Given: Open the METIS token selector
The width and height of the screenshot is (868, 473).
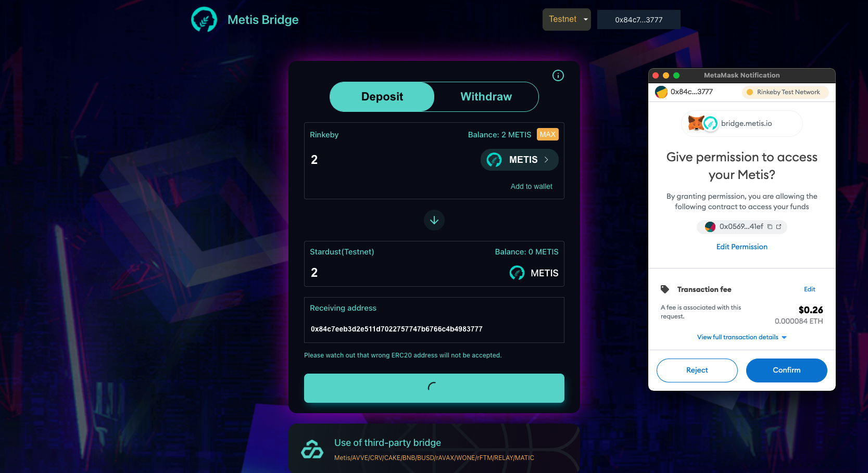Looking at the screenshot, I should (519, 160).
